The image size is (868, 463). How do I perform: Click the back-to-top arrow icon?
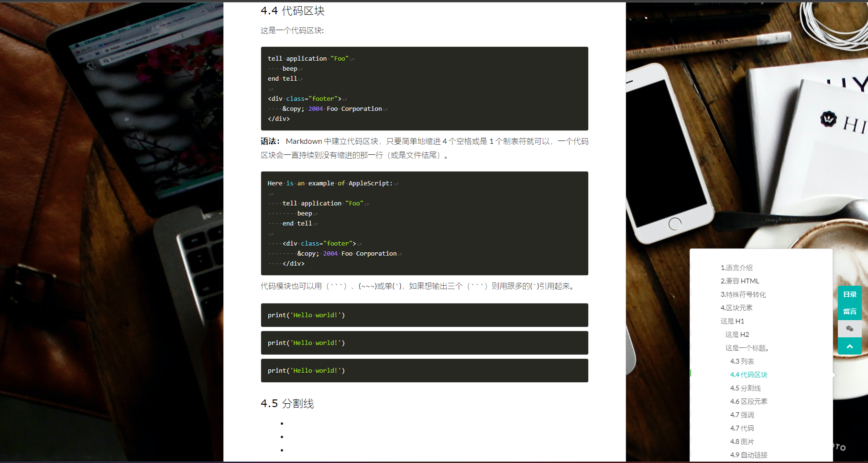coord(850,346)
